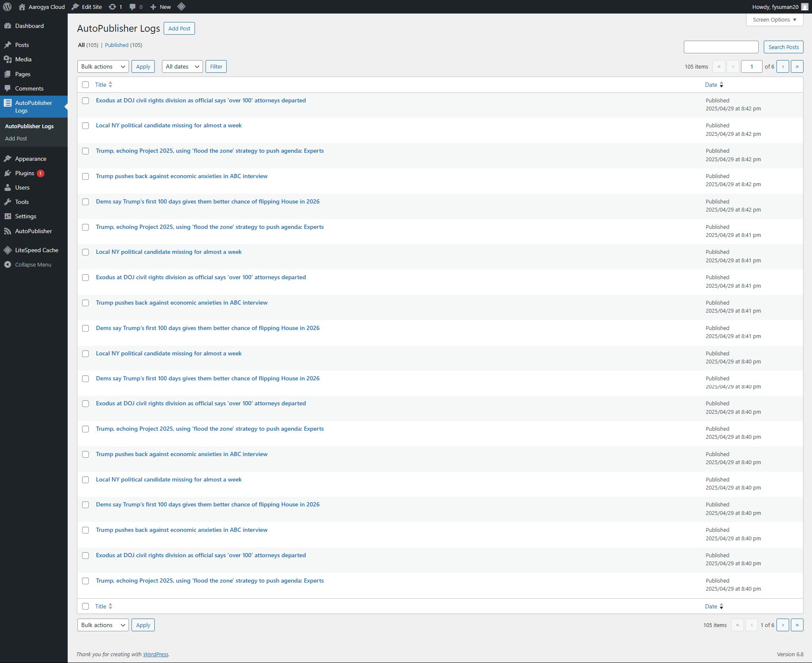The height and width of the screenshot is (663, 812).
Task: Expand the Screen Options panel
Action: (x=774, y=19)
